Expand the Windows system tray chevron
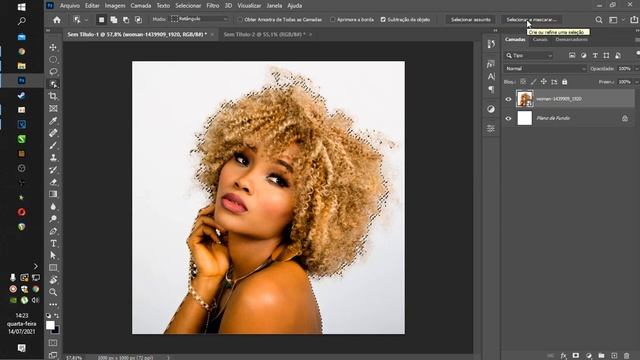This screenshot has height=360, width=640. coord(36,267)
